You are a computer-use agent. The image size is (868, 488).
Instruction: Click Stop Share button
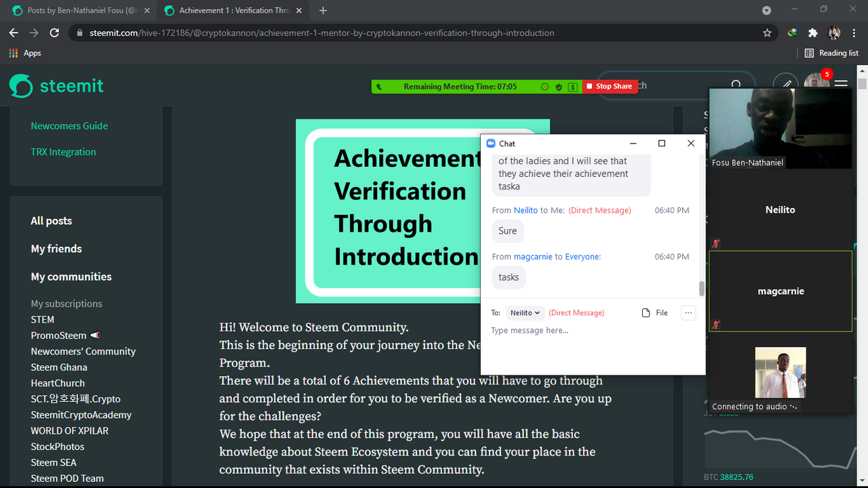[x=610, y=87]
